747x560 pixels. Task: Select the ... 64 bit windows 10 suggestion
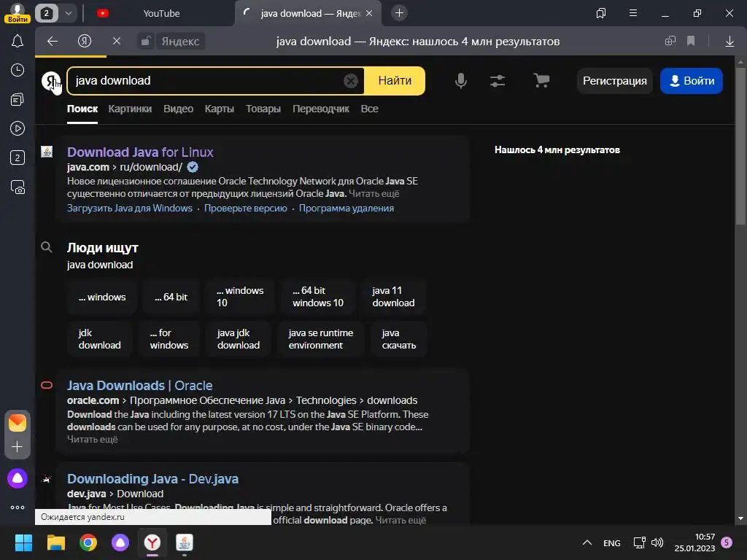pyautogui.click(x=318, y=297)
